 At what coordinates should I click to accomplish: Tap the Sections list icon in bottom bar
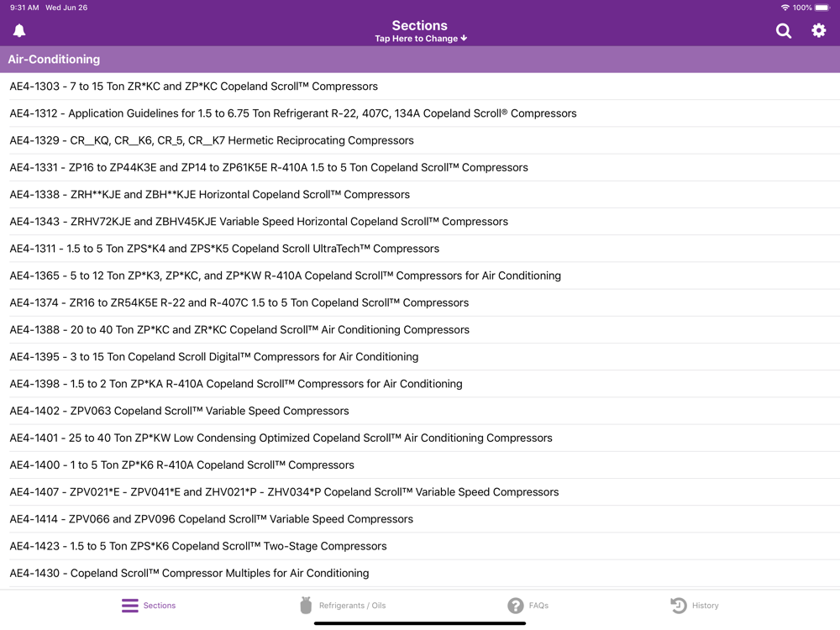click(x=129, y=606)
